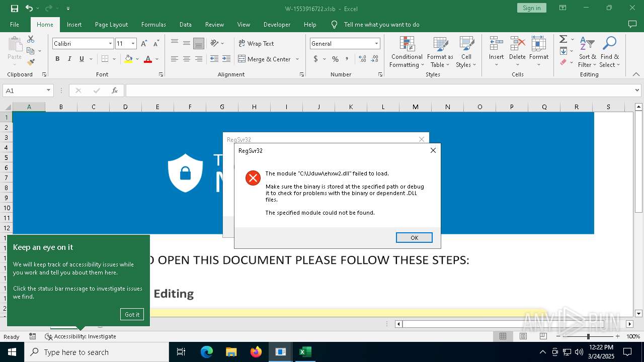
Task: Open Sort & Filter options
Action: pyautogui.click(x=587, y=52)
